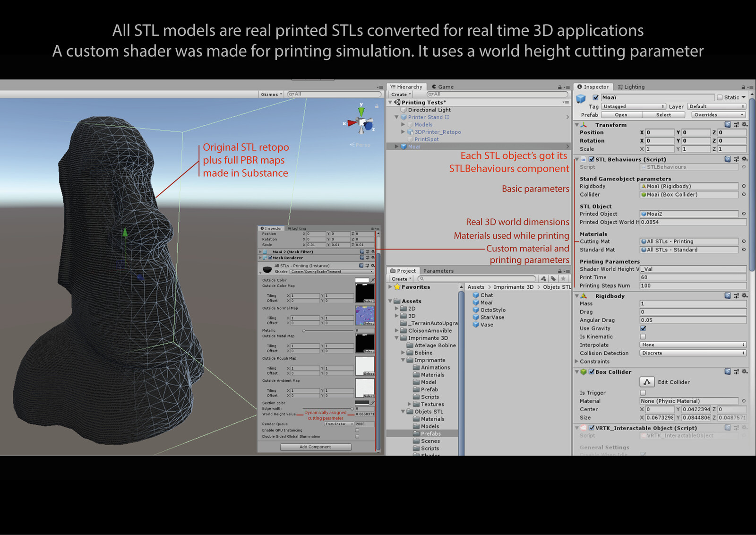Click the eyedropper next to Outside Color

(x=372, y=280)
